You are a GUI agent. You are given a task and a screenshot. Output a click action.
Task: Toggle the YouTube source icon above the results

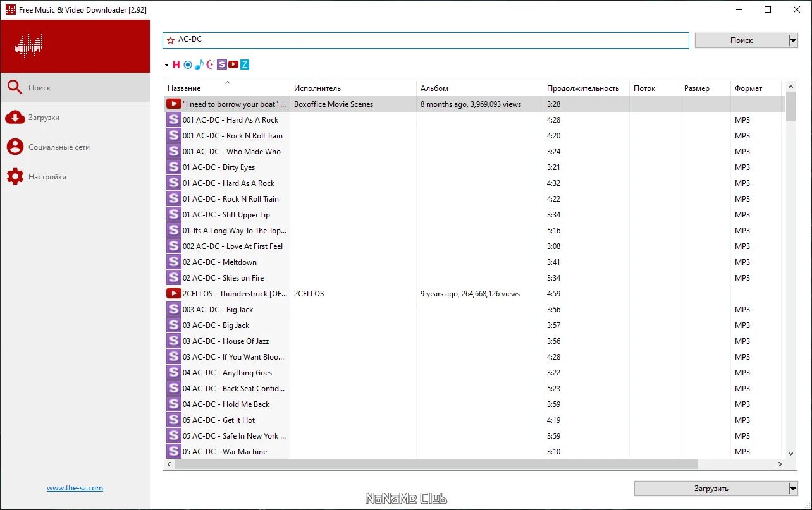coord(233,64)
